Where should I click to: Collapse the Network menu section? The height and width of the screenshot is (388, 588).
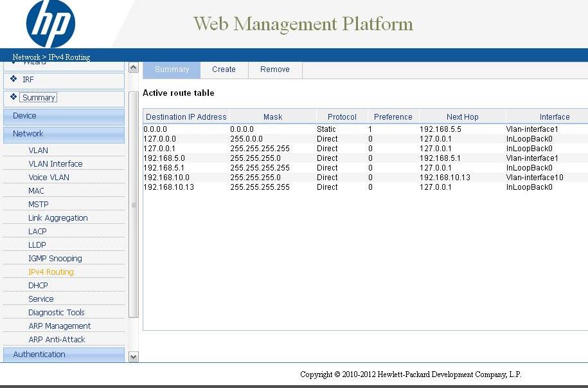coord(64,134)
